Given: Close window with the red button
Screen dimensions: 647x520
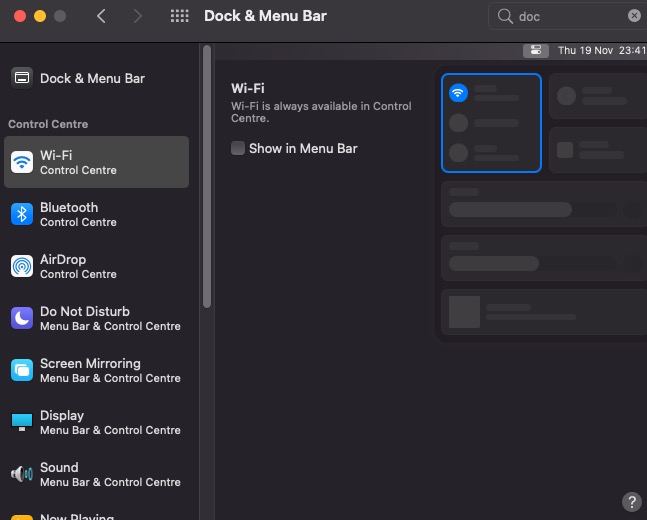Looking at the screenshot, I should click(x=20, y=16).
